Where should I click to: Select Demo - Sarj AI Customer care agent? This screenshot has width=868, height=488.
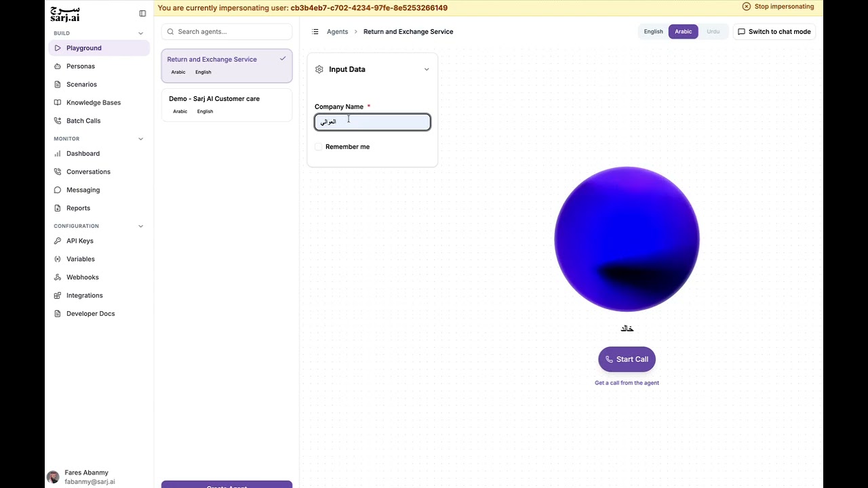(x=226, y=105)
